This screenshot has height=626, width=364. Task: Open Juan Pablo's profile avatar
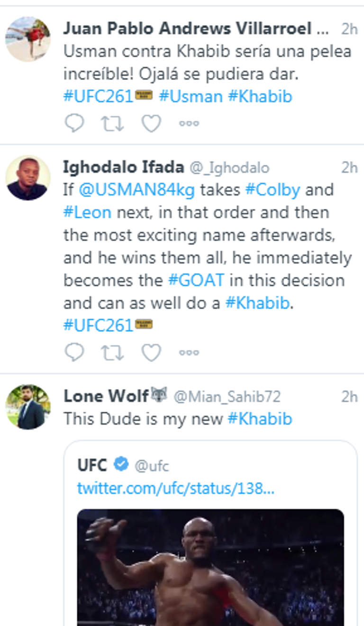pyautogui.click(x=27, y=39)
